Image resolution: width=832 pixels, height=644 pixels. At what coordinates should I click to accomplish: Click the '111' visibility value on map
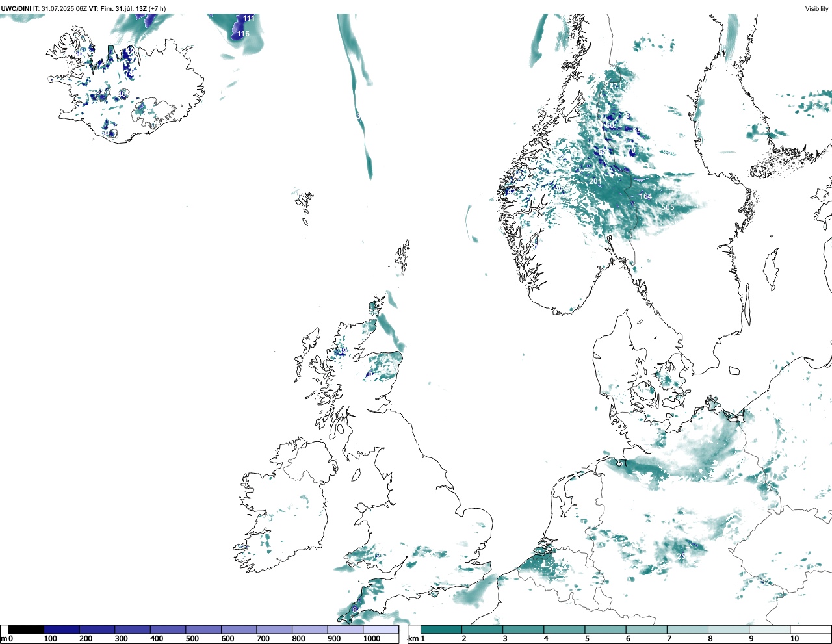249,18
